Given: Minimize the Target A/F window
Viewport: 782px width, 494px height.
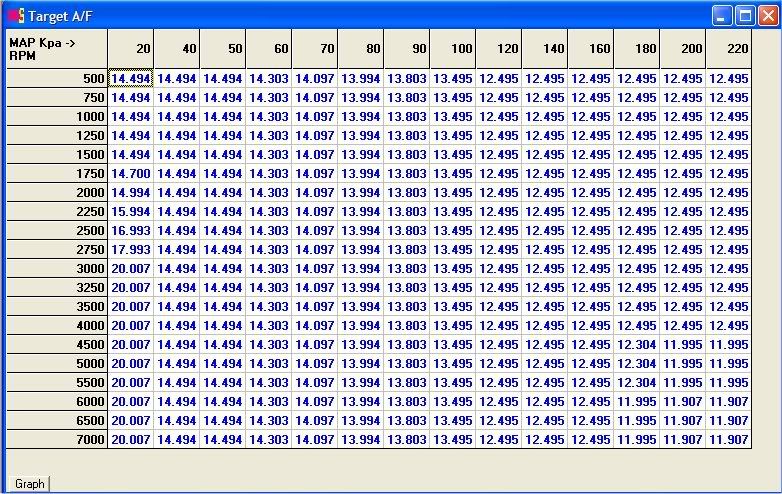Looking at the screenshot, I should click(x=722, y=15).
